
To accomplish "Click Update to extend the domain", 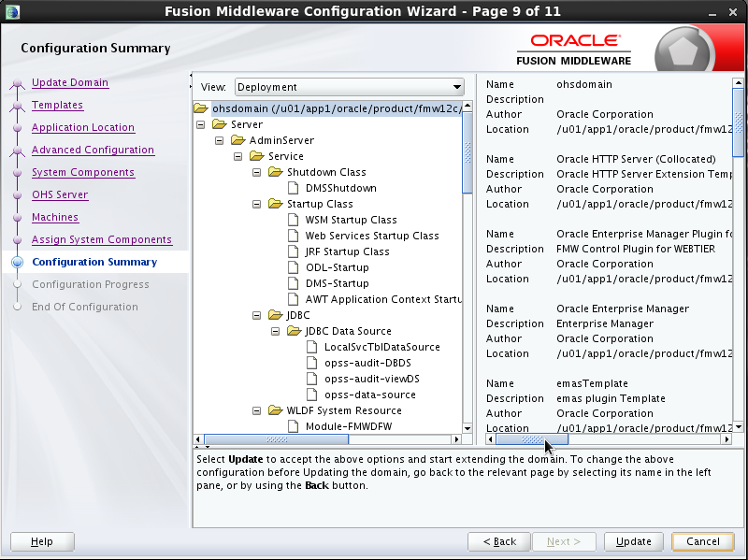I will (x=634, y=541).
